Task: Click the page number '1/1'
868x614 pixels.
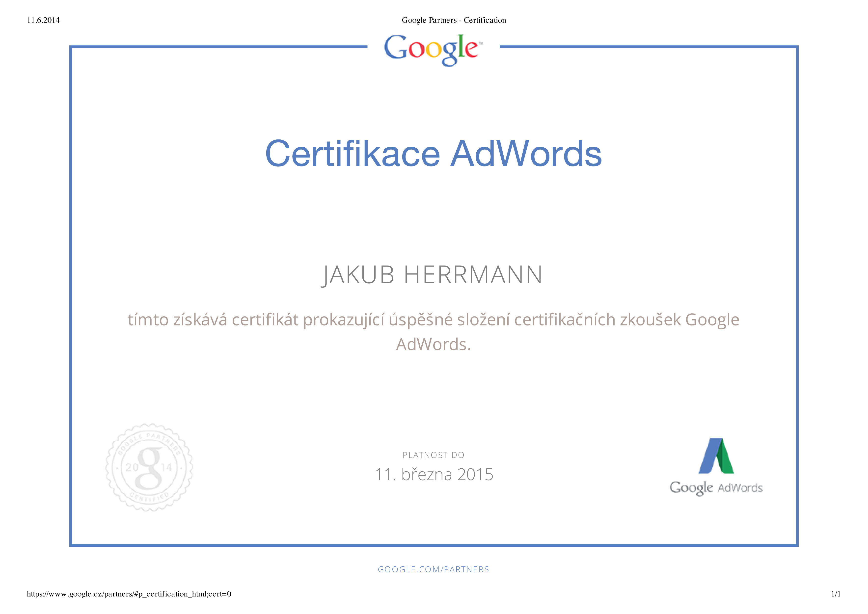Action: (836, 594)
